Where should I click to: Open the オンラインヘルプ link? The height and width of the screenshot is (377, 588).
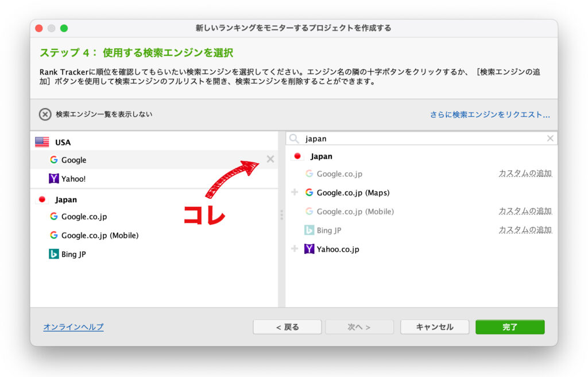(73, 326)
